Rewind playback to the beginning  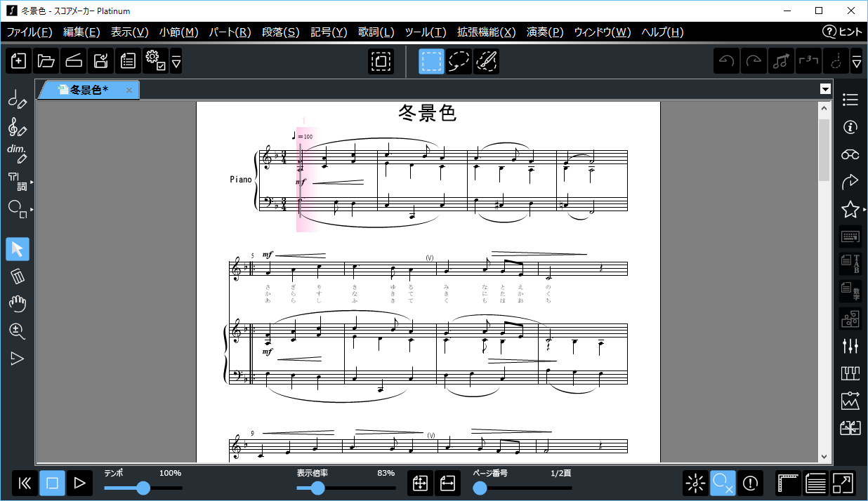pyautogui.click(x=25, y=483)
